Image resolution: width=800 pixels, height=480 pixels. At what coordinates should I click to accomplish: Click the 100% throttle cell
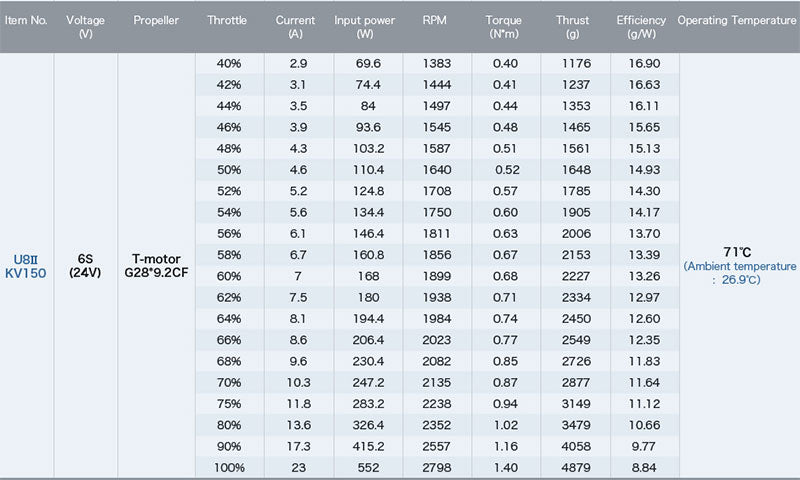tap(229, 468)
